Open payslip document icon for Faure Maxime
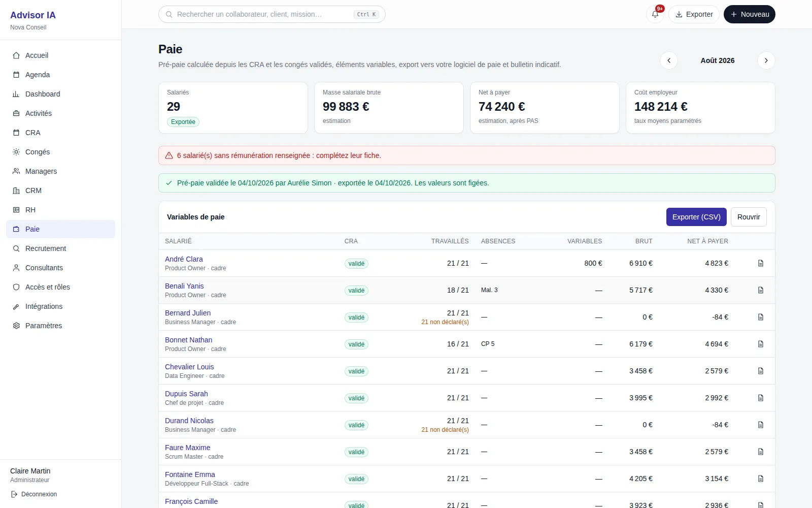 point(761,452)
